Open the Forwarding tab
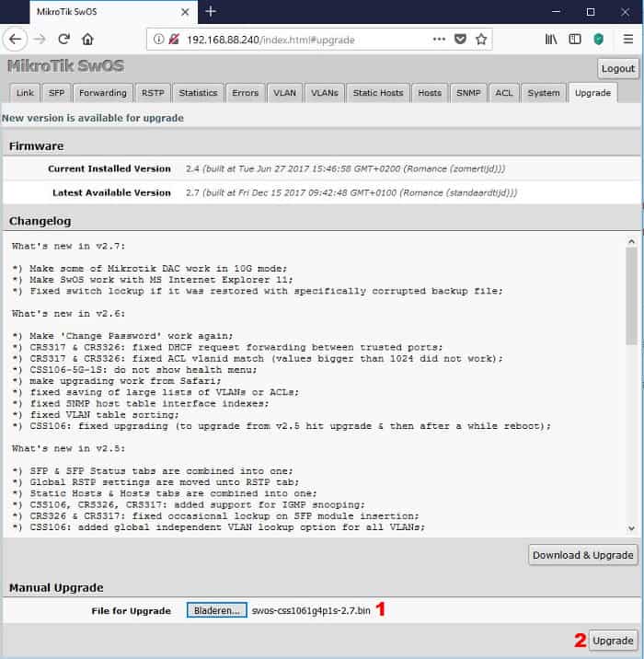The image size is (644, 659). tap(103, 93)
